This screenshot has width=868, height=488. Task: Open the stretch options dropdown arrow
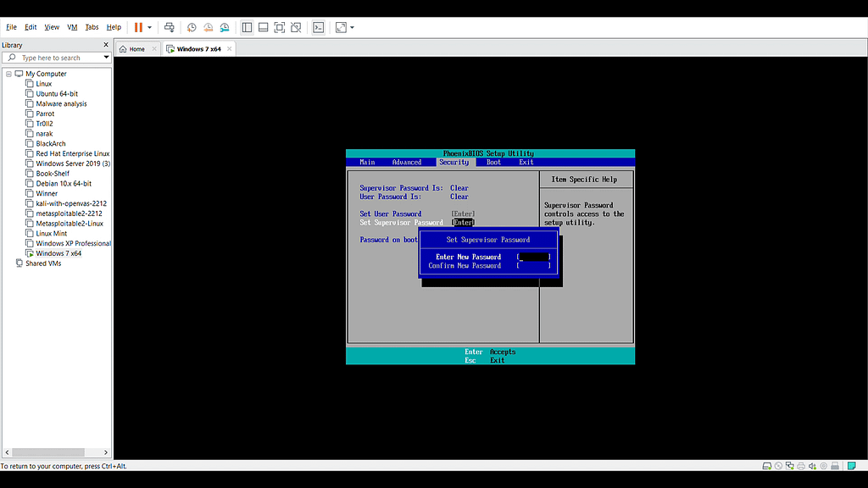pos(352,27)
